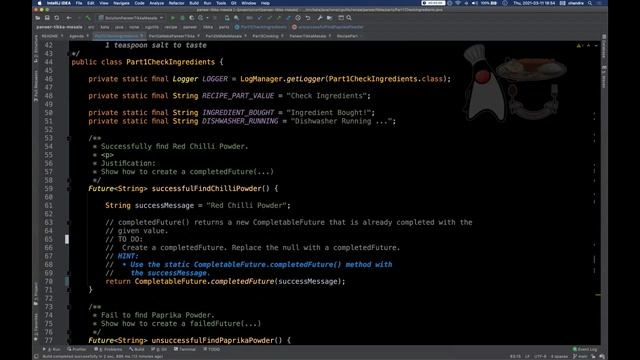This screenshot has height=360, width=640.
Task: Click the tool windows toggle icon bottom-left
Action: [36, 356]
